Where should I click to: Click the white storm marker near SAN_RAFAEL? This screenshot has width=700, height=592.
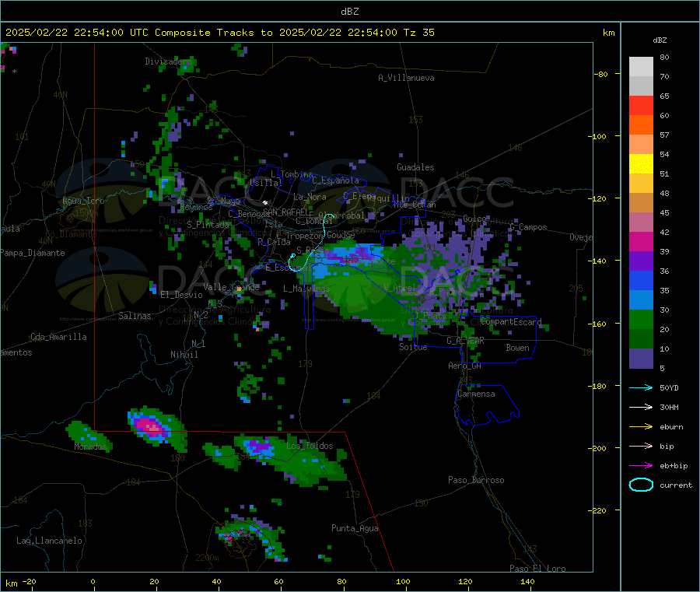264,202
